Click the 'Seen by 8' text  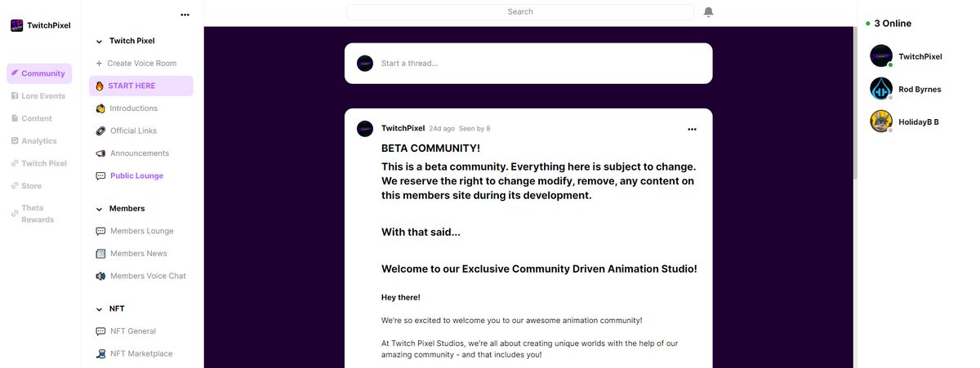pos(474,129)
